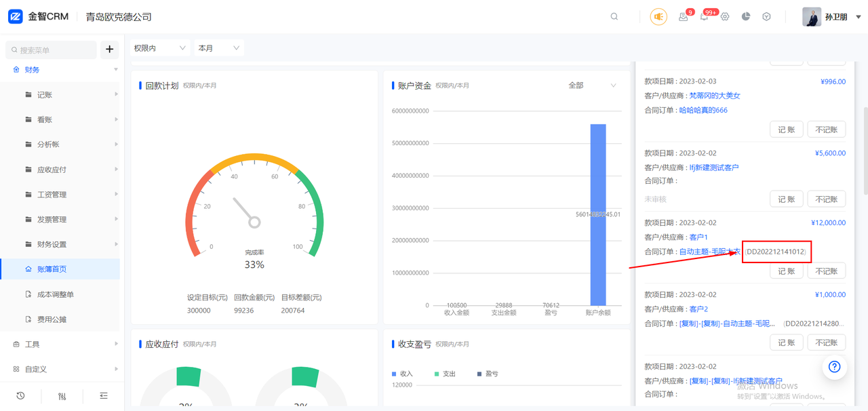Click the 青岛欧克德公司 company name
The image size is (868, 411).
[119, 17]
